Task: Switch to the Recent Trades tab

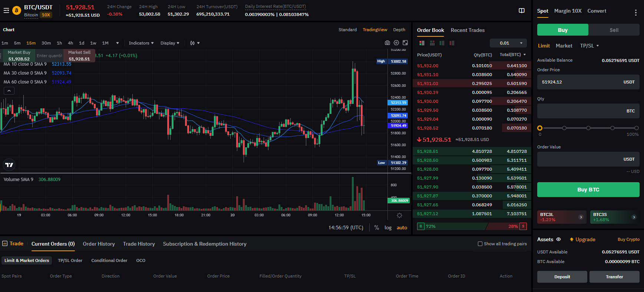Action: pyautogui.click(x=468, y=30)
